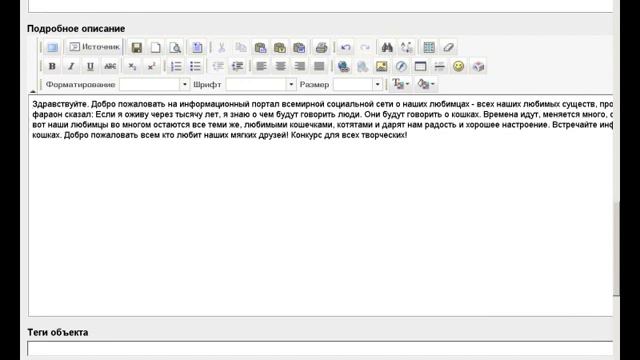
Task: Open Preview with the magnifier page icon
Action: click(x=175, y=47)
